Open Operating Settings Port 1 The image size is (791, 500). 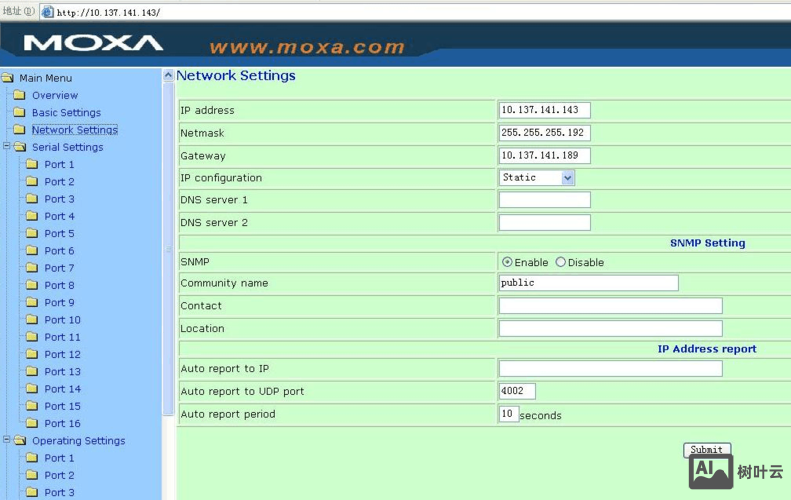[x=59, y=458]
